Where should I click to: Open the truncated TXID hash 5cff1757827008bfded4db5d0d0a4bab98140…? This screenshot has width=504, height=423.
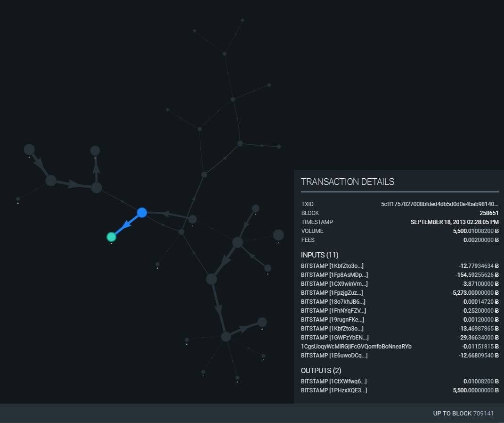[x=439, y=204]
